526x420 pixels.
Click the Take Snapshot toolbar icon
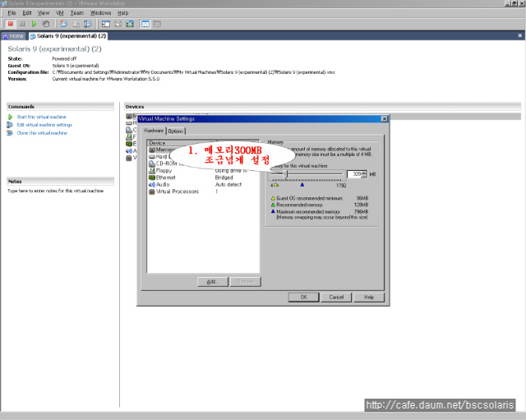tap(63, 24)
